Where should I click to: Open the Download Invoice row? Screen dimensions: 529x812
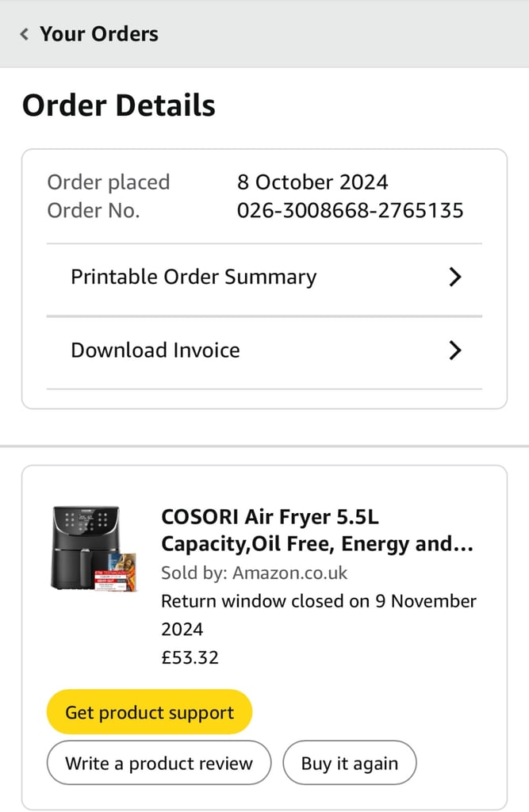[264, 350]
